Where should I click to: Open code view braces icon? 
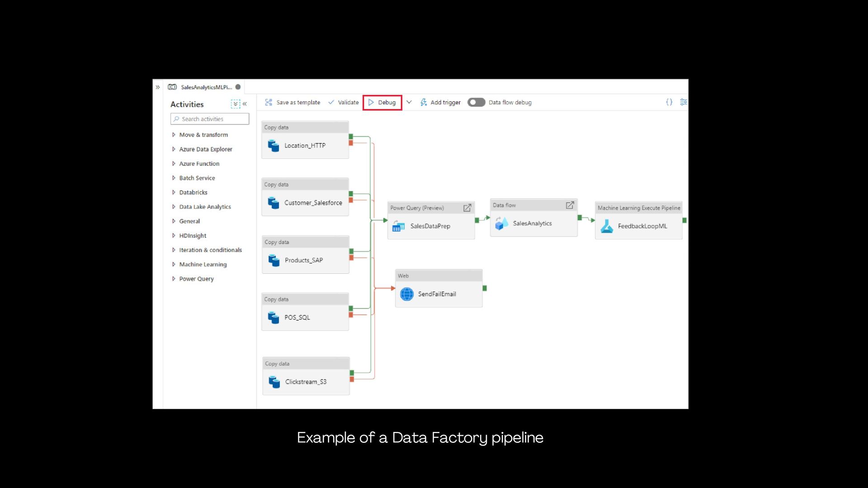pos(669,102)
